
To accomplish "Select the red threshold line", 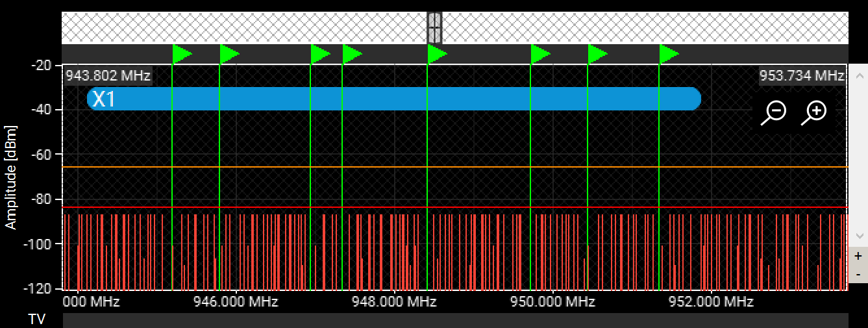I will pos(454,208).
